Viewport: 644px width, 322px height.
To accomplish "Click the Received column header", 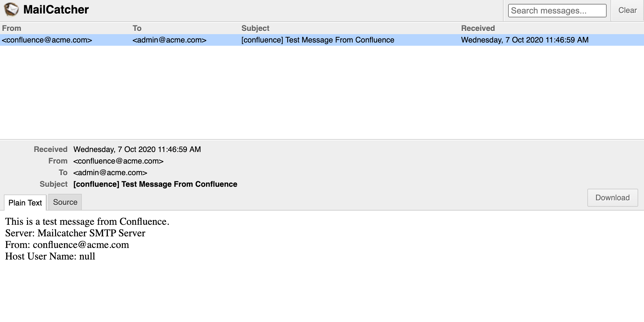I will (x=478, y=28).
